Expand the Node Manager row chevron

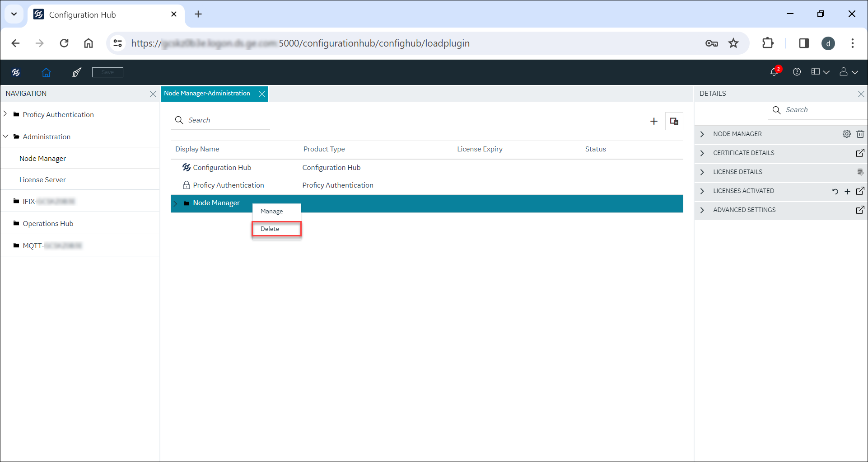(x=175, y=203)
